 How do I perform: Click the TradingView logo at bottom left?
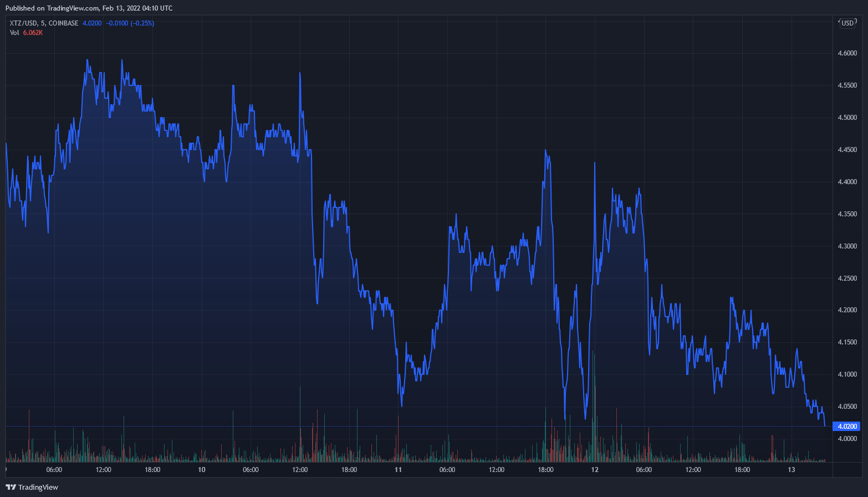tap(11, 487)
